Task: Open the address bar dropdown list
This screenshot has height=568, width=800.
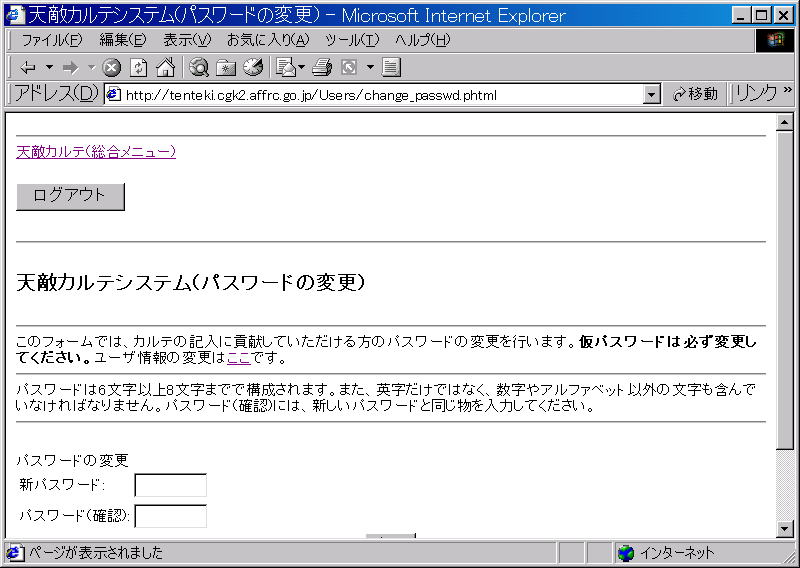Action: [x=652, y=94]
